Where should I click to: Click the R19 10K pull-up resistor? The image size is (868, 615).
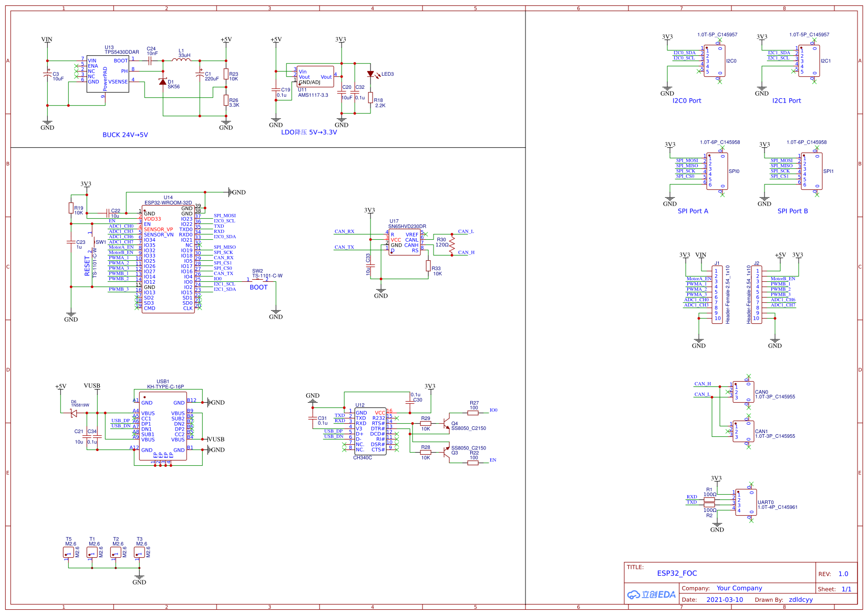coord(71,208)
